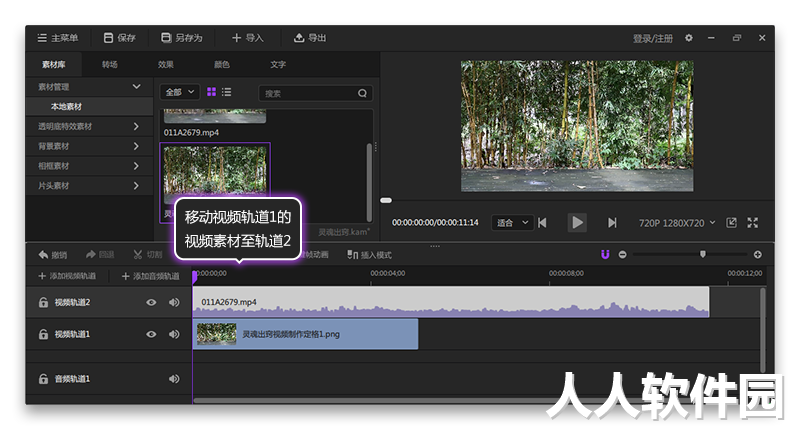The width and height of the screenshot is (800, 430).
Task: Click the media library vertical scrollbar
Action: coord(369,182)
